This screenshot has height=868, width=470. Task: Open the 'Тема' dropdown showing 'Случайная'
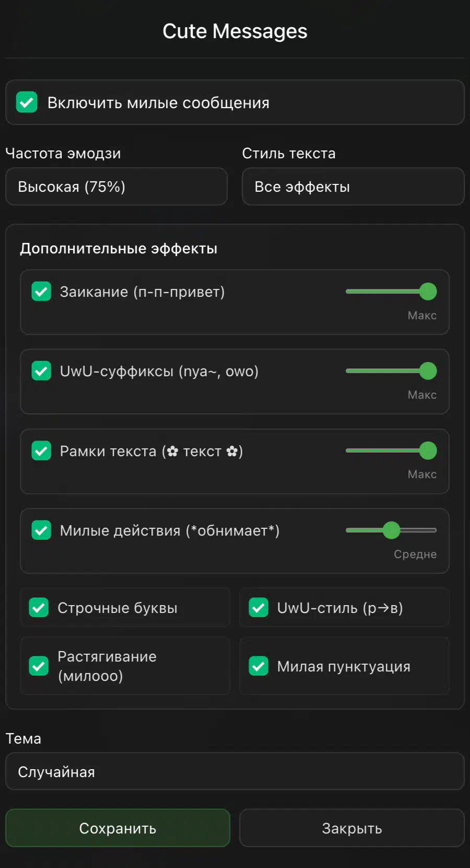tap(235, 771)
